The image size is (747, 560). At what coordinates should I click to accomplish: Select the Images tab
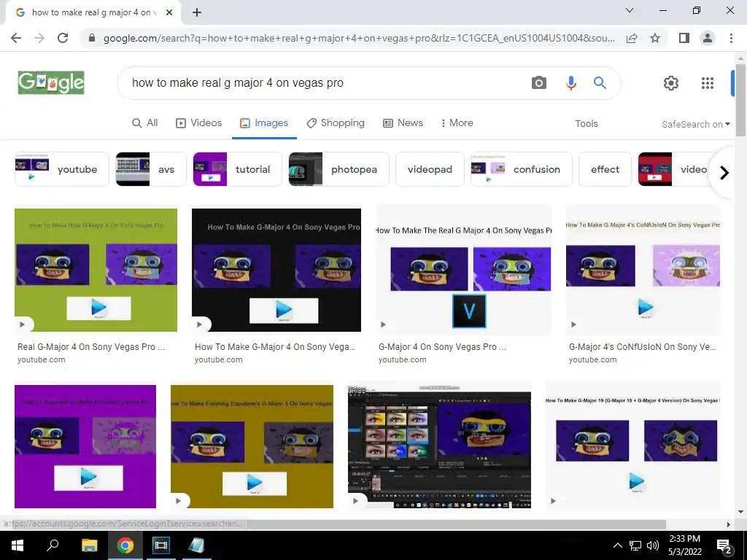click(x=264, y=122)
